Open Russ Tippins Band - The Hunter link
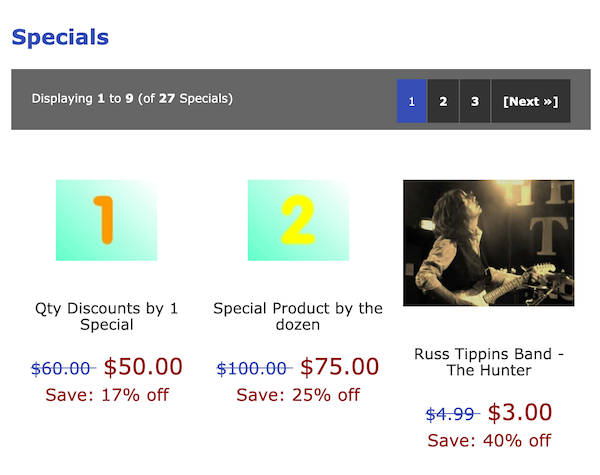This screenshot has height=475, width=600. point(489,362)
